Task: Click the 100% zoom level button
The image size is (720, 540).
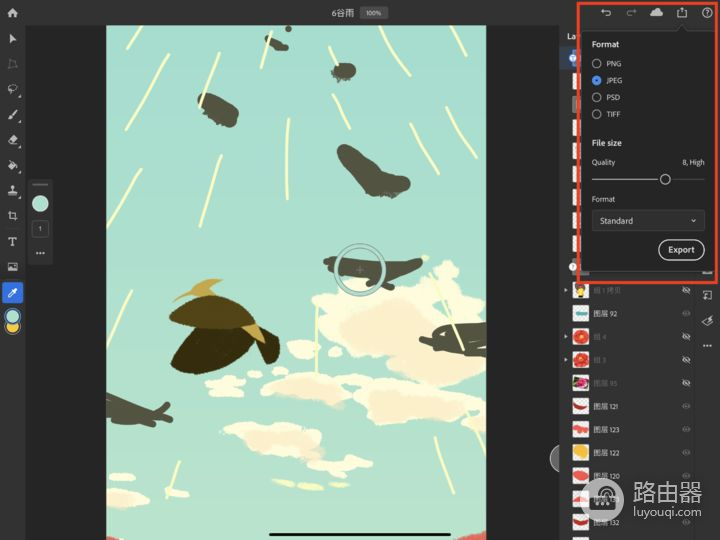Action: point(373,13)
